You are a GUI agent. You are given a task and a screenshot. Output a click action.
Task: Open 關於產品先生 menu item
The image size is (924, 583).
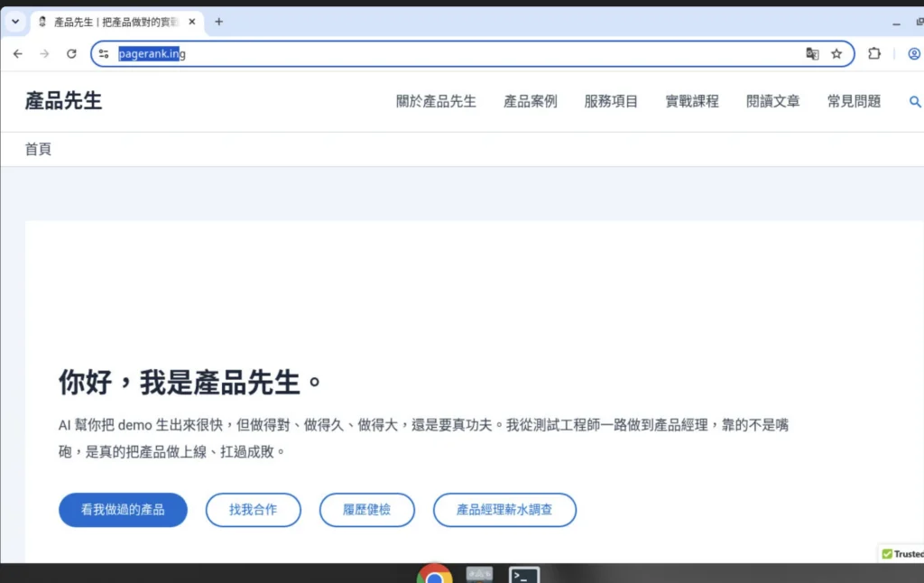[x=436, y=101]
